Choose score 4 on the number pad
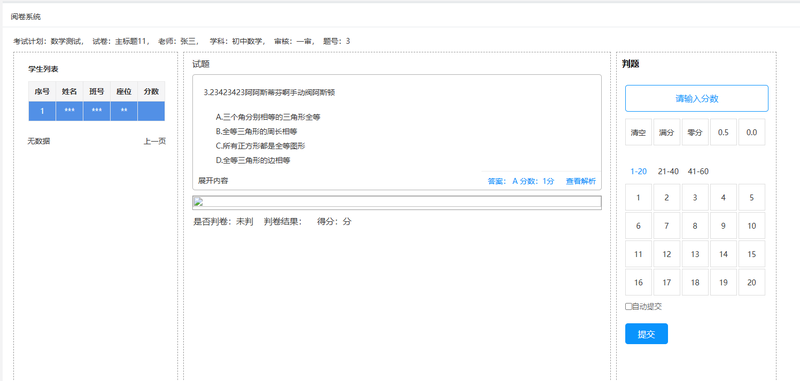 (723, 197)
